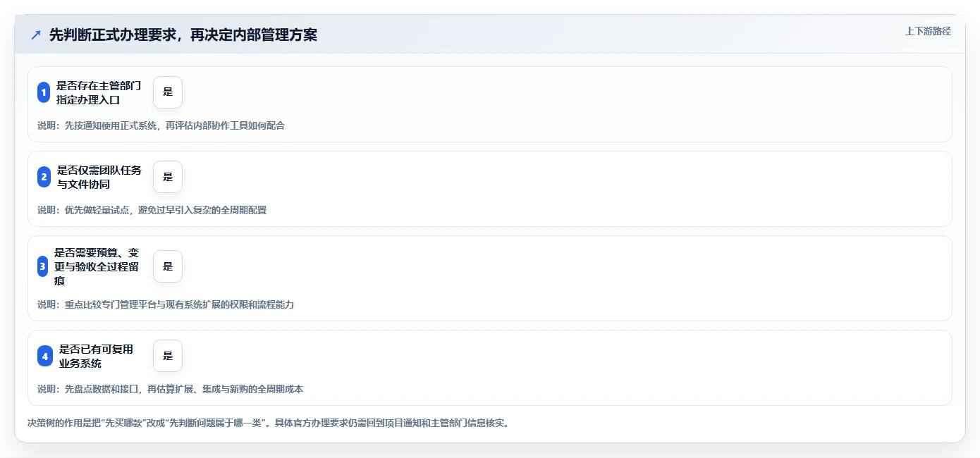
Task: Click the step 2 number badge
Action: point(44,177)
